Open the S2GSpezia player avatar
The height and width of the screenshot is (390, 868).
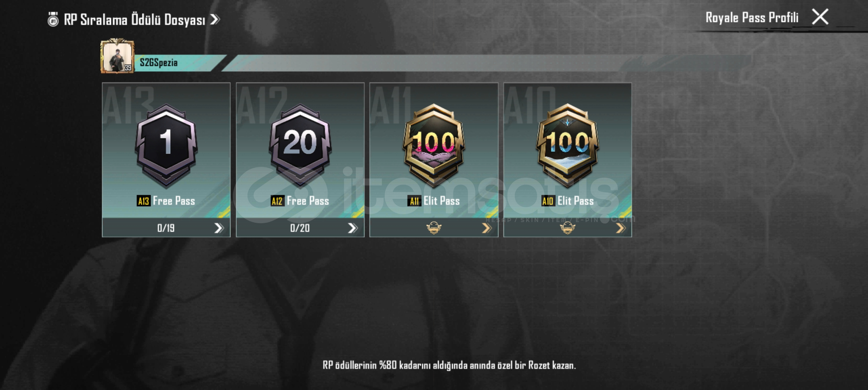(x=117, y=57)
